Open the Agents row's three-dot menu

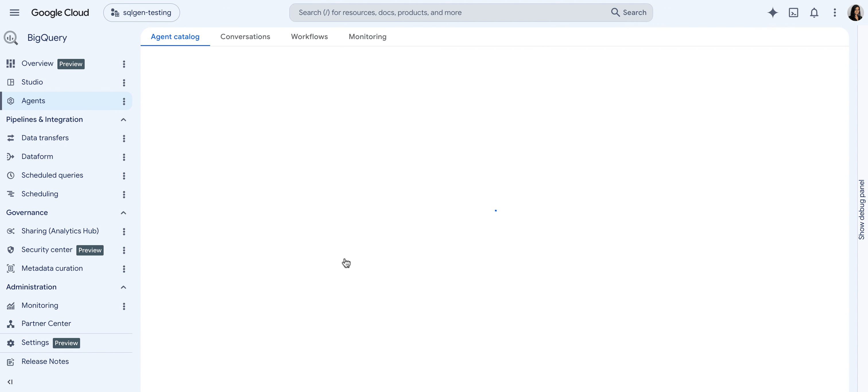(124, 101)
